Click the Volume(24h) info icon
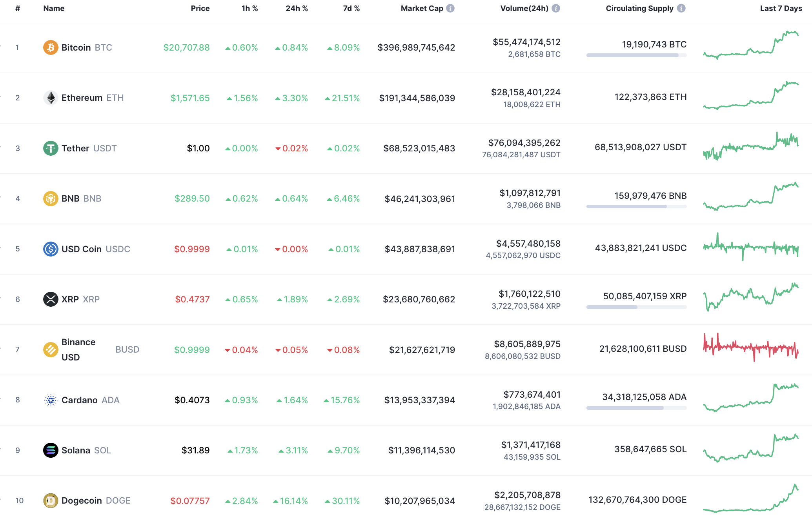 [555, 8]
